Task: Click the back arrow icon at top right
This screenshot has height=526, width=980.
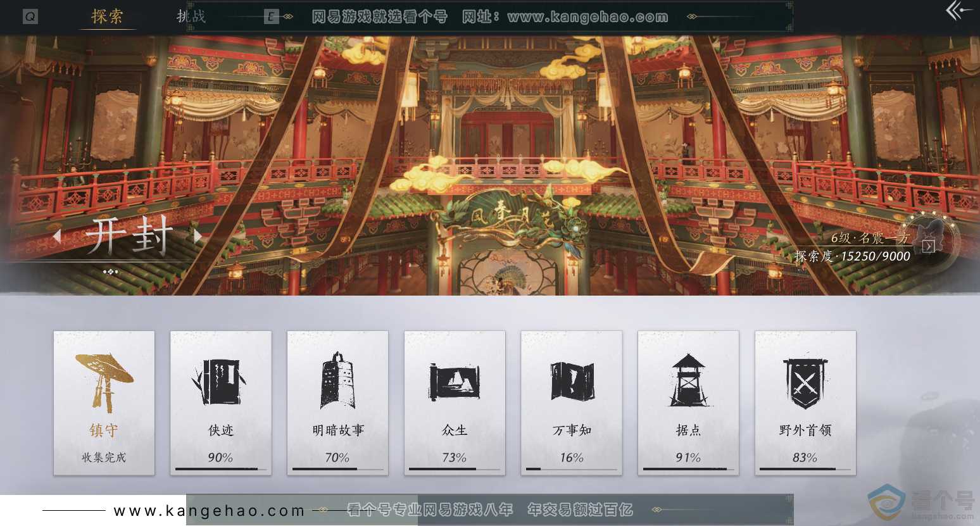Action: tap(959, 11)
